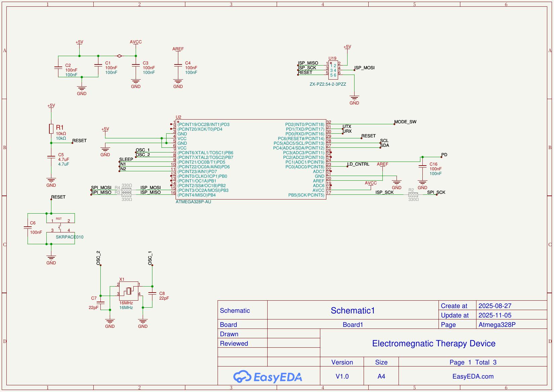
Task: Click the LD_CNTRL net label
Action: click(358, 164)
